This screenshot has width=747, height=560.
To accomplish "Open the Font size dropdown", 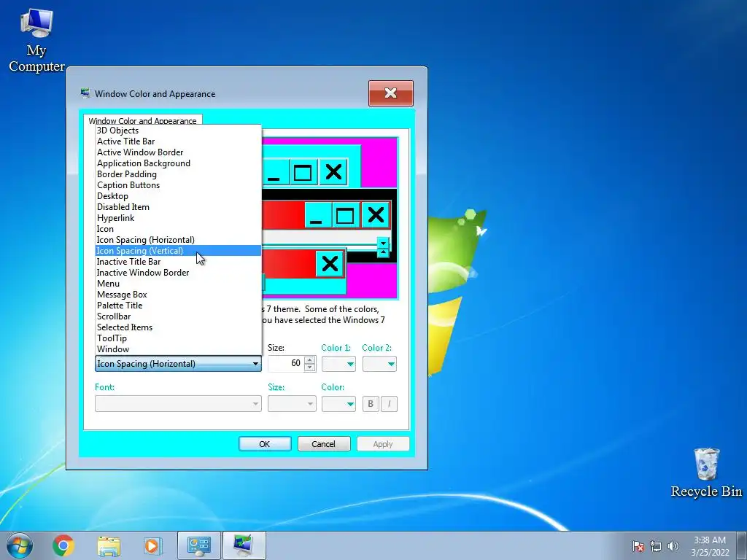I will 292,404.
